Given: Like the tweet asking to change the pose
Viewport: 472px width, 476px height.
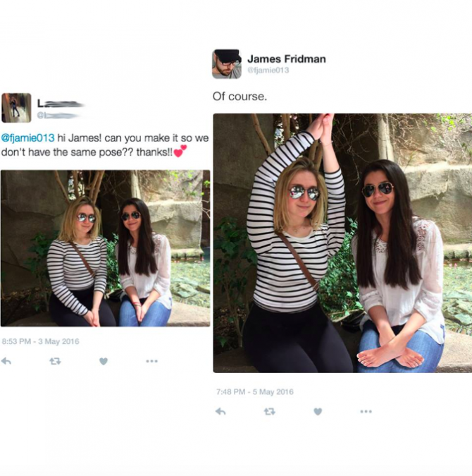Looking at the screenshot, I should (104, 361).
